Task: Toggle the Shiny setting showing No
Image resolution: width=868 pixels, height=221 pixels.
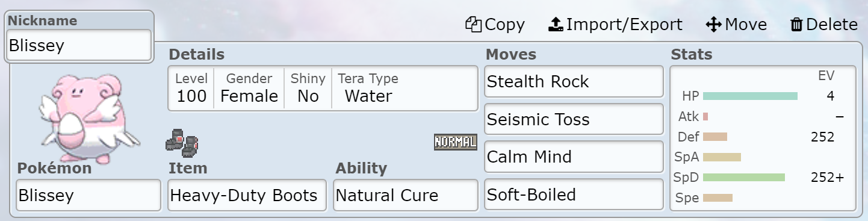Action: click(308, 88)
